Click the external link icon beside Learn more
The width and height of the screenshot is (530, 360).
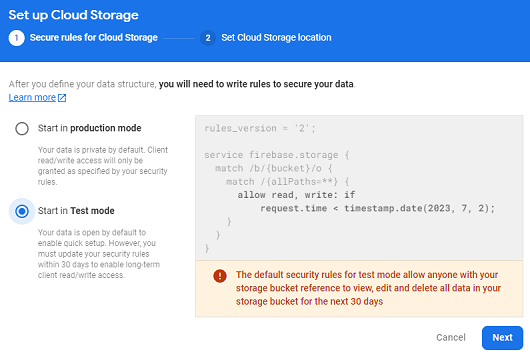[62, 98]
